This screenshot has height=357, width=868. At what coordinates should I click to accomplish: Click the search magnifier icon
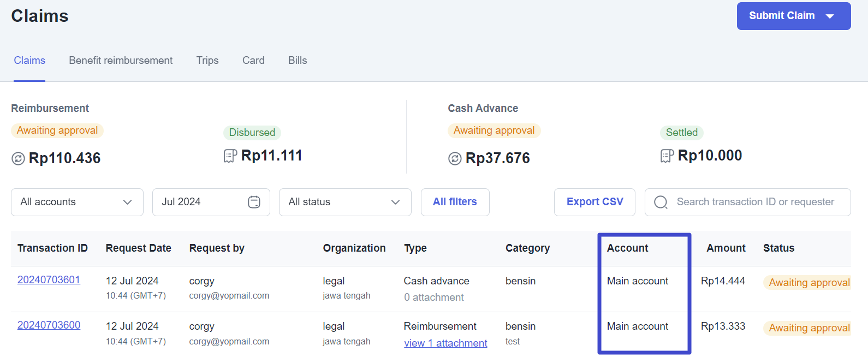coord(661,202)
